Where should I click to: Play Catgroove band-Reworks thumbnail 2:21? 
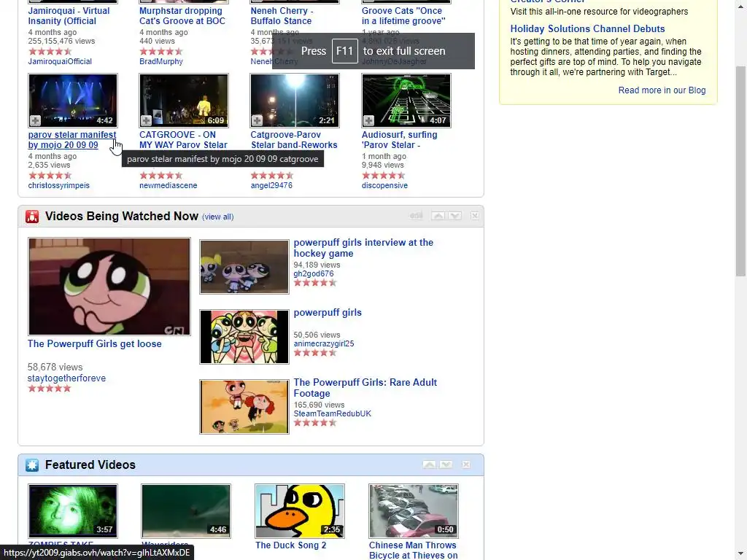tap(295, 101)
